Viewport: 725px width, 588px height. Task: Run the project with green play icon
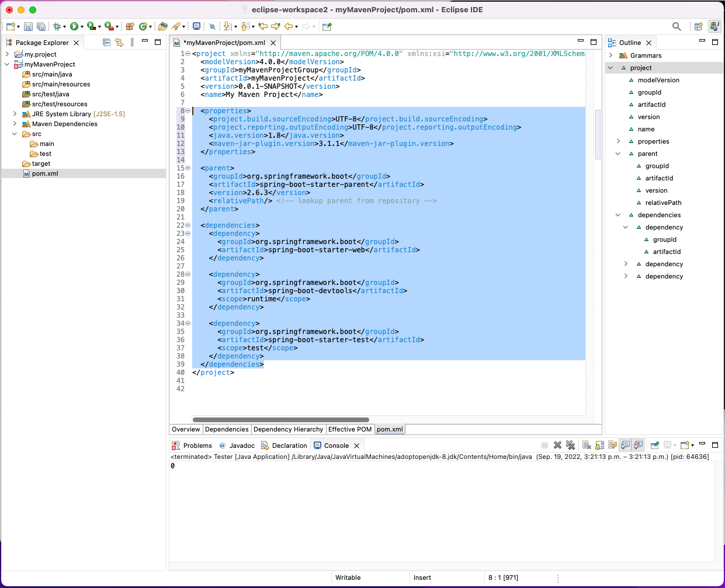[74, 26]
